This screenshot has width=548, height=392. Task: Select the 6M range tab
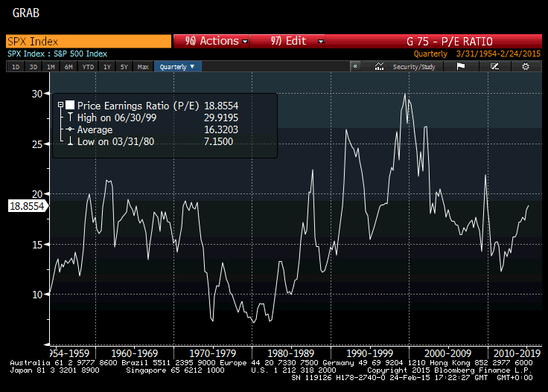(69, 66)
